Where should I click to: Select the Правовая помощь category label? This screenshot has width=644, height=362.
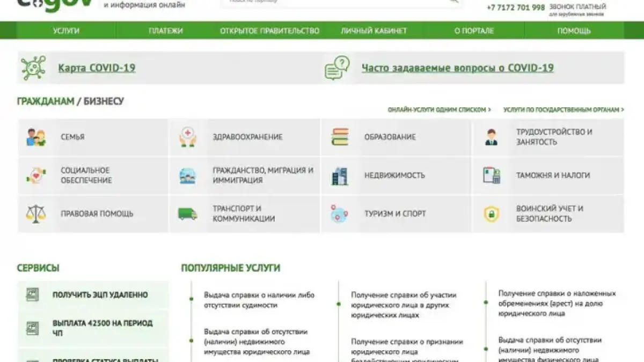pos(97,214)
